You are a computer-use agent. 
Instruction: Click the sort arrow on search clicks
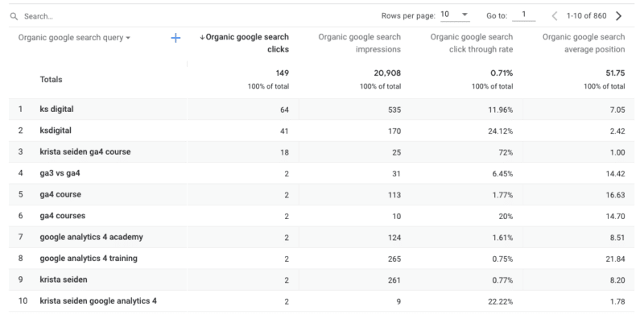tap(202, 37)
